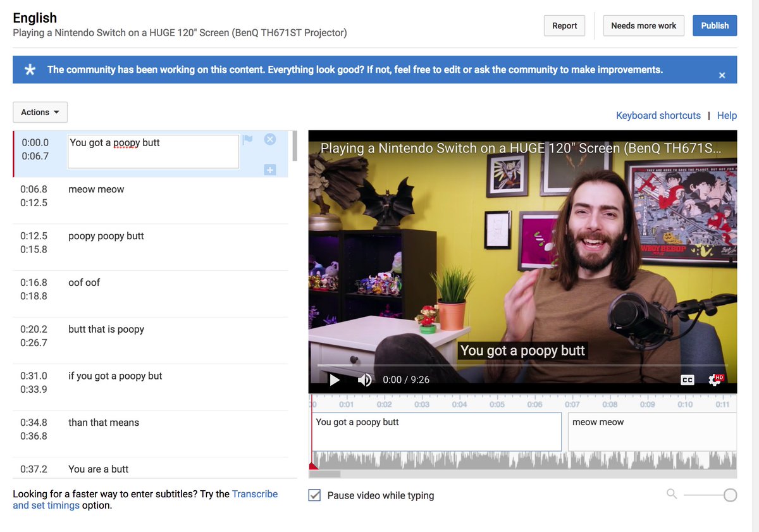Click the video title overlay in the player
Image resolution: width=759 pixels, height=532 pixels.
(520, 148)
